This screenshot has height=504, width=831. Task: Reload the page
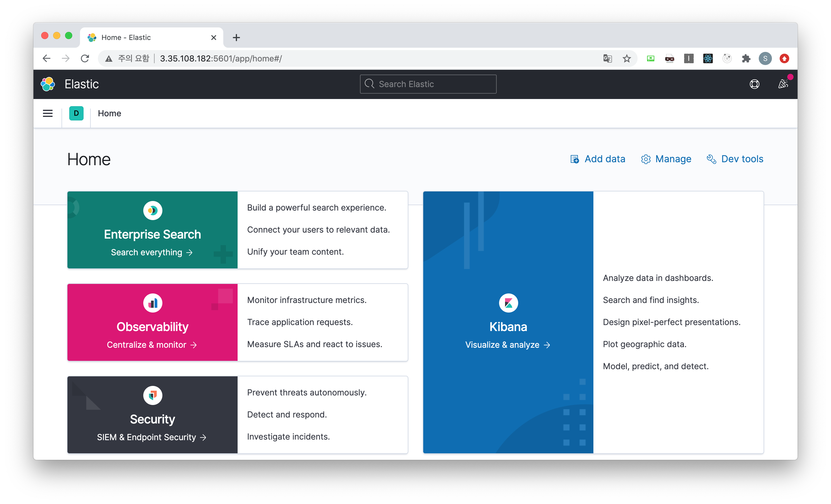(x=85, y=59)
